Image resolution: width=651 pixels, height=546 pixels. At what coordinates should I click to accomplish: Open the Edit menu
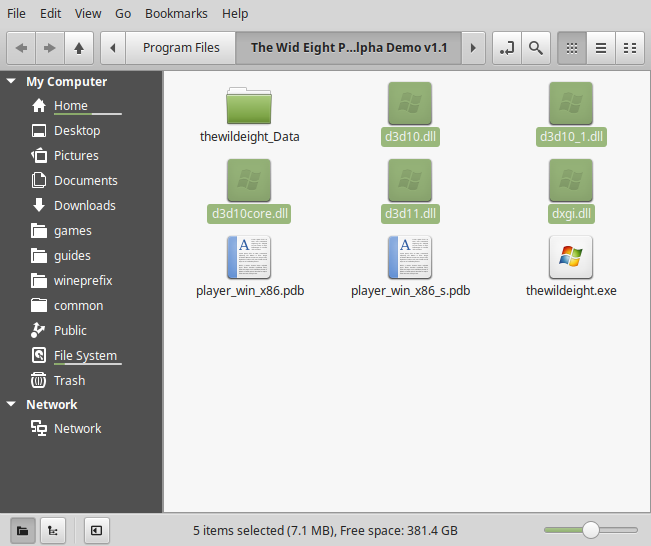click(x=50, y=14)
